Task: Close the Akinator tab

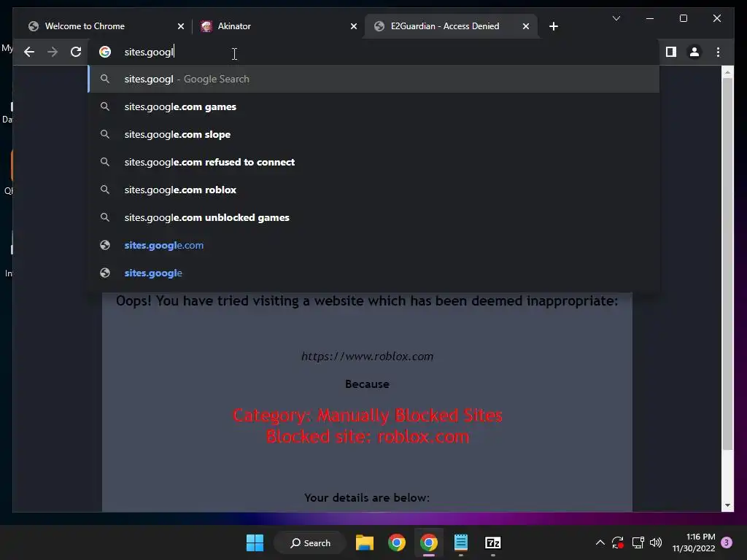Action: (354, 27)
